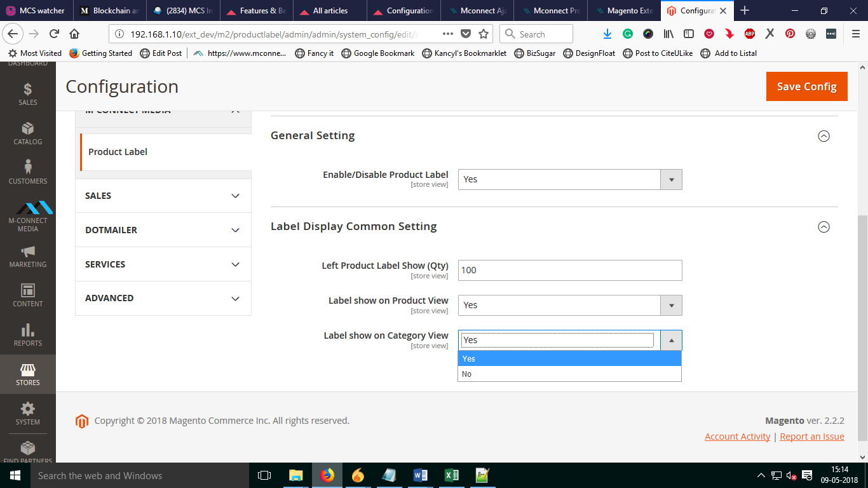Open the Sales menu in admin sidebar
Image resolution: width=868 pixels, height=488 pixels.
coord(27,93)
